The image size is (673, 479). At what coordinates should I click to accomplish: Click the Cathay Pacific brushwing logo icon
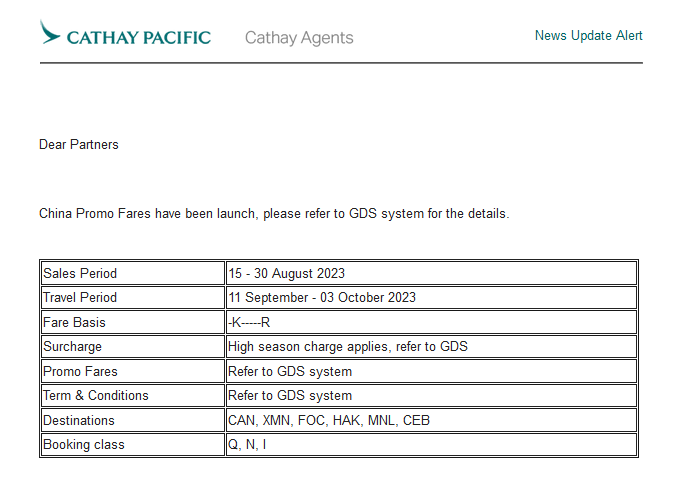point(50,32)
